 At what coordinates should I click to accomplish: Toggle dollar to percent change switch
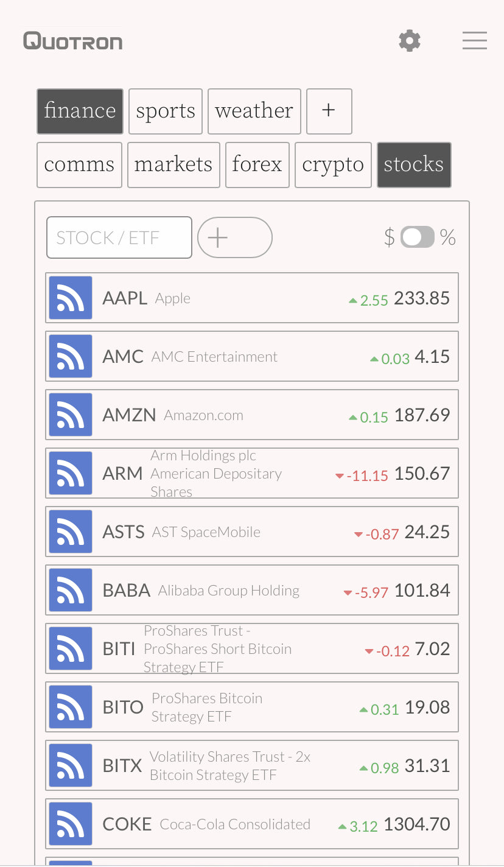[x=418, y=237]
